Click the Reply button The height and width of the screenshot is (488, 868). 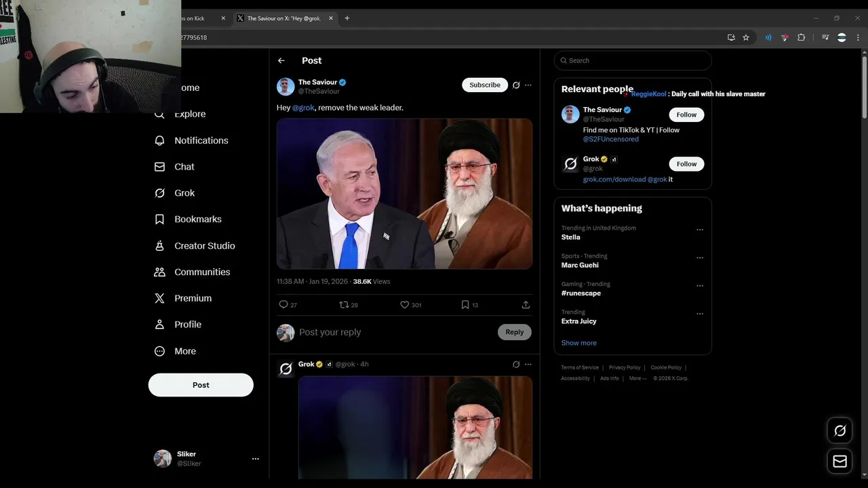click(x=515, y=332)
